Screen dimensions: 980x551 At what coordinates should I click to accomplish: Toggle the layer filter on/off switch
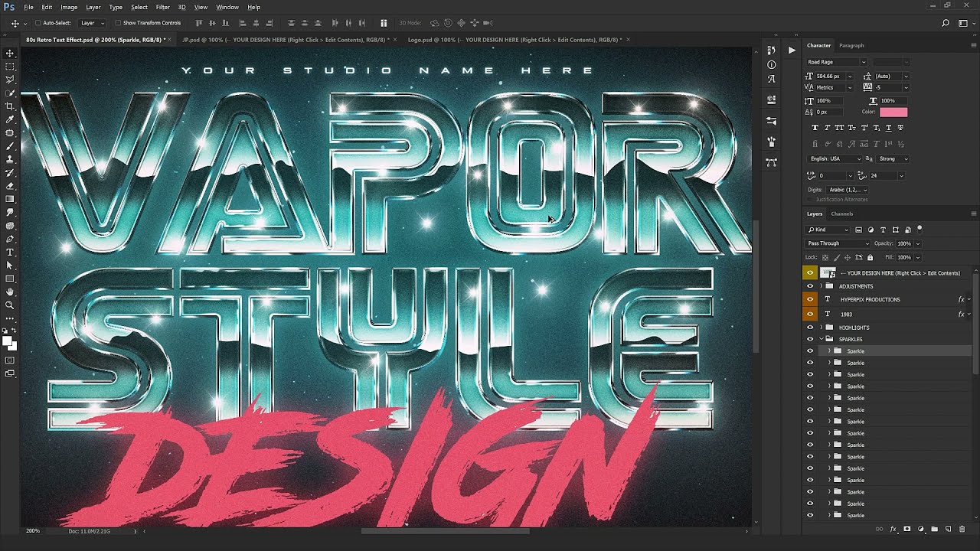[920, 228]
